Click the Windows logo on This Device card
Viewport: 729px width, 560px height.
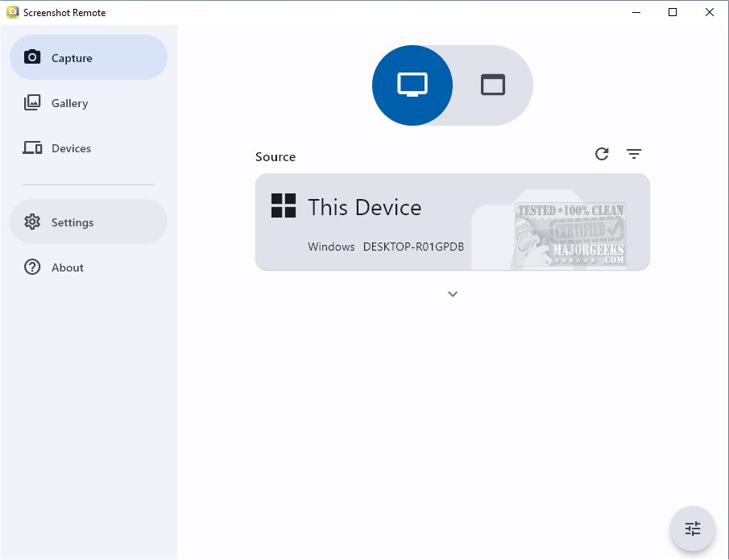[283, 205]
